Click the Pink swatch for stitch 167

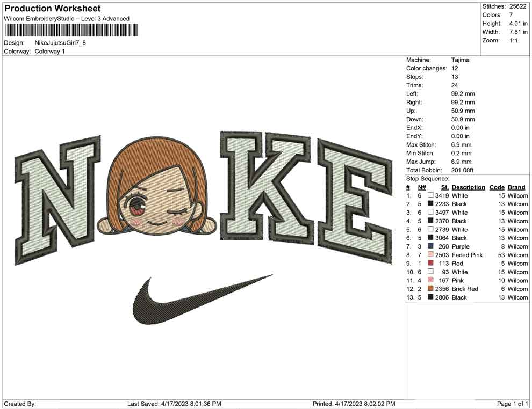(x=430, y=280)
